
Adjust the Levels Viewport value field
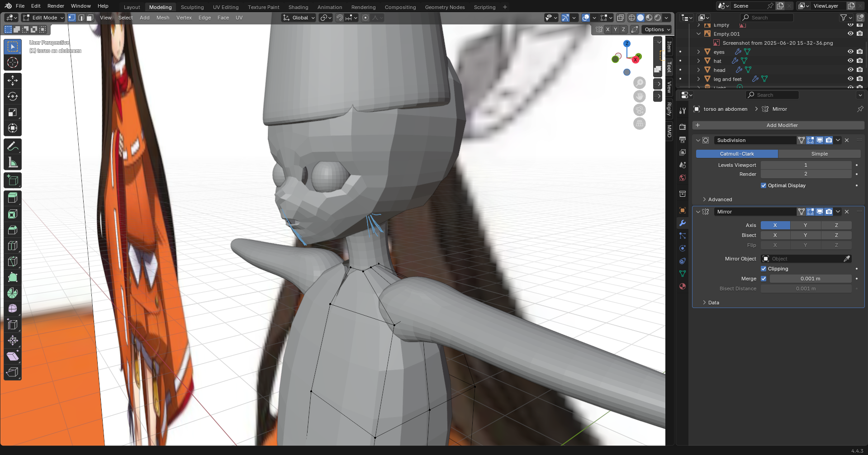(x=806, y=165)
